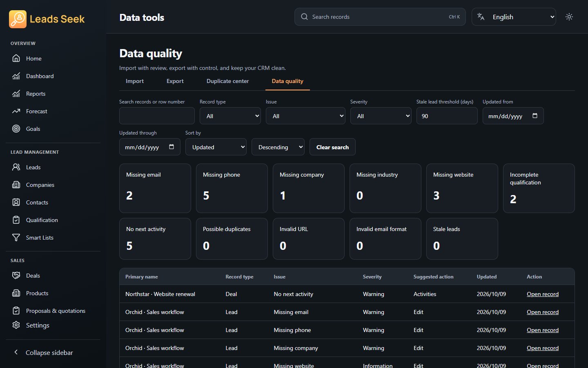
Task: Open Deals via its handshake icon
Action: click(x=16, y=276)
